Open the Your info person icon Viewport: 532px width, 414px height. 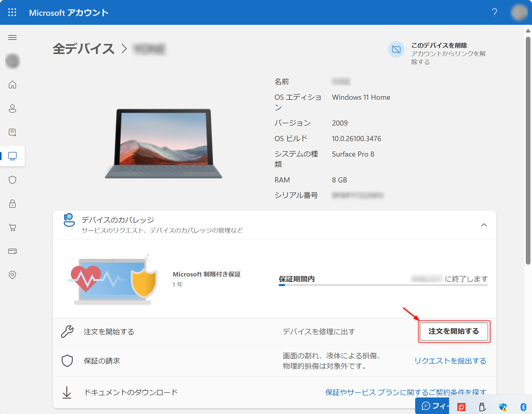coord(12,109)
